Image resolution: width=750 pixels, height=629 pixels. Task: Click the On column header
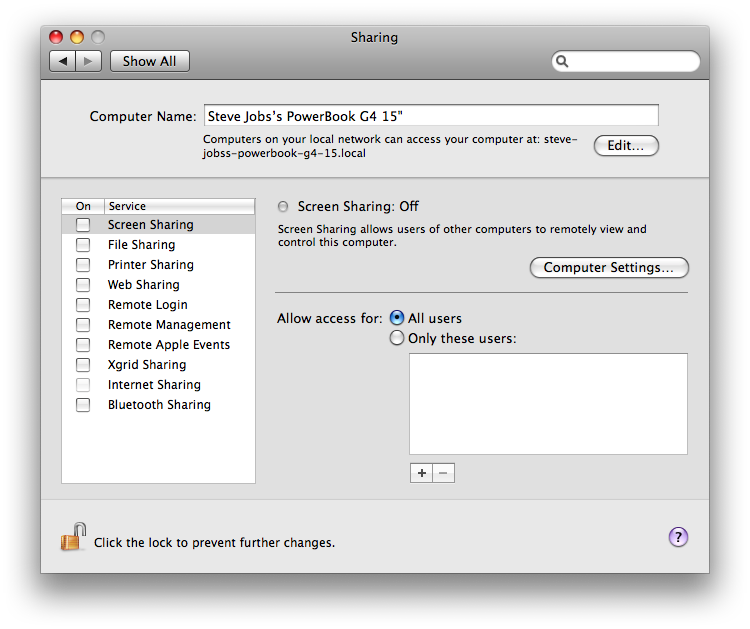83,206
